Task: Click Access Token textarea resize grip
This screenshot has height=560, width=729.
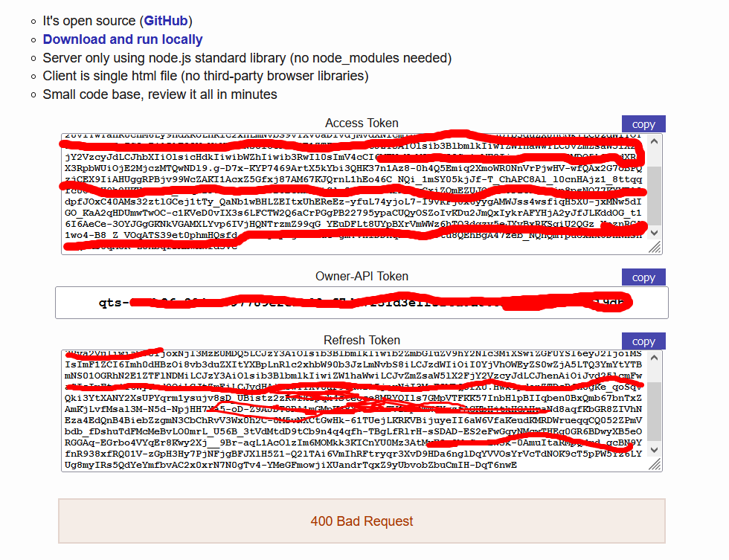Action: click(655, 247)
